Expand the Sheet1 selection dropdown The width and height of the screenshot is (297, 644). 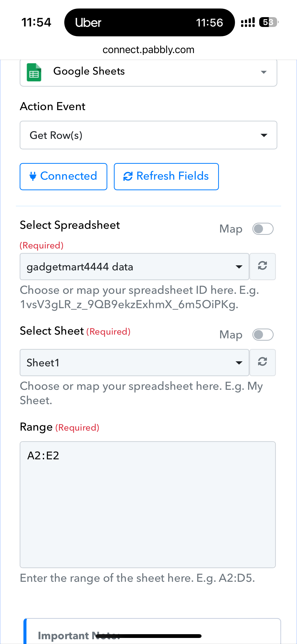coord(135,363)
